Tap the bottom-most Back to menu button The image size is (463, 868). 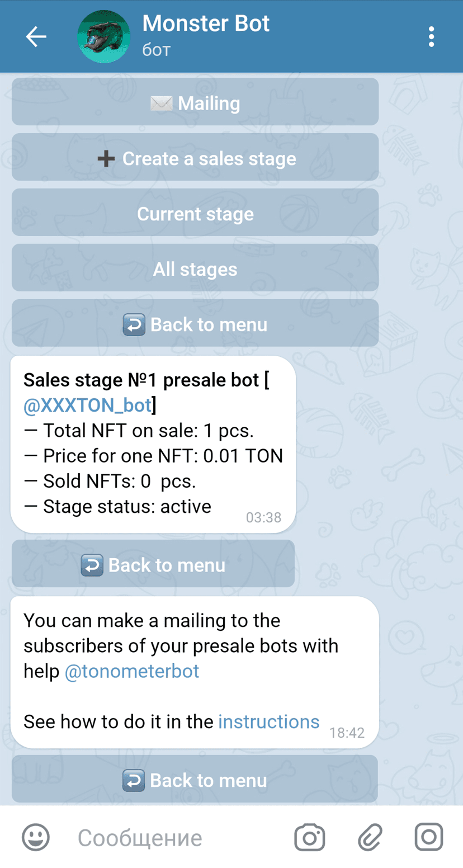click(x=195, y=780)
